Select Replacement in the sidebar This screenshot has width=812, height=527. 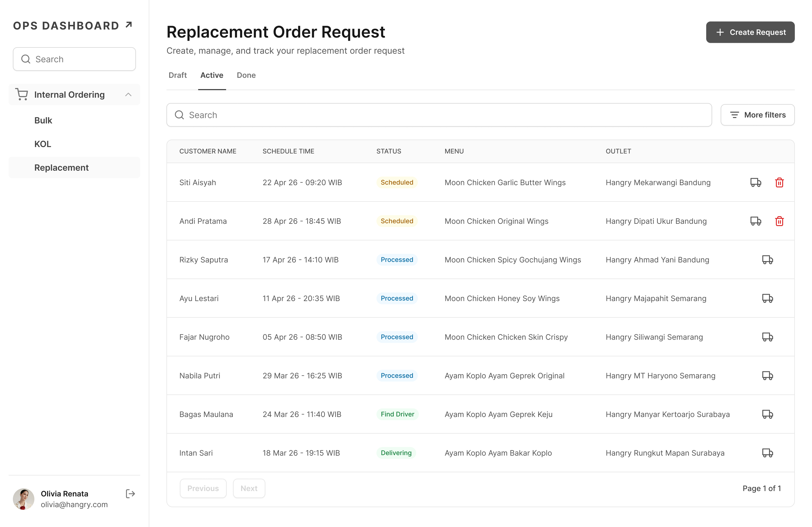pos(74,167)
